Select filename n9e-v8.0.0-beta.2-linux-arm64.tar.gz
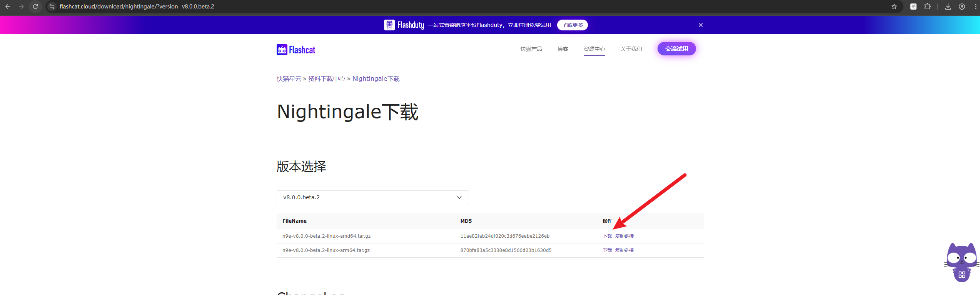Image resolution: width=980 pixels, height=295 pixels. point(326,250)
